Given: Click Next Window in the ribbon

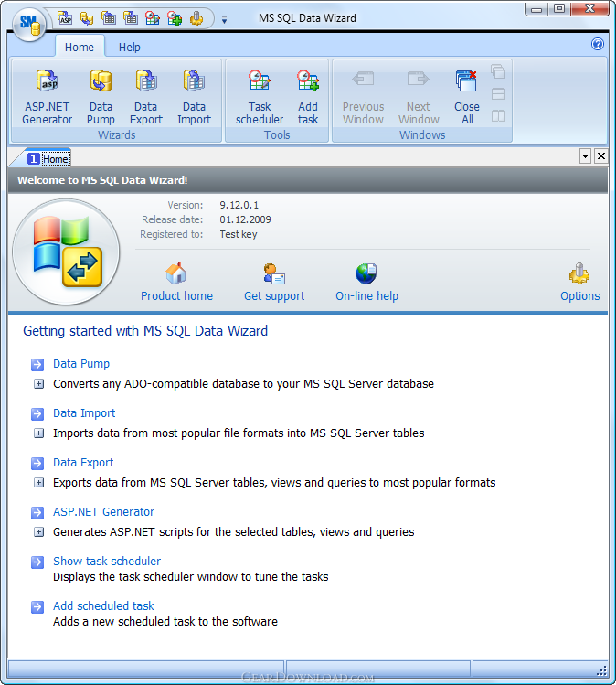Looking at the screenshot, I should coord(419,97).
